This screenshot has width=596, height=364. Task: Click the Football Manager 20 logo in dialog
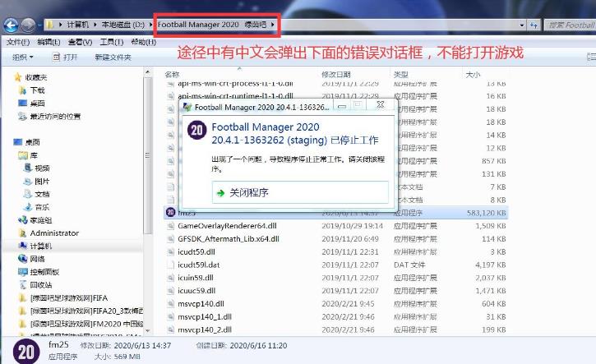[x=197, y=131]
